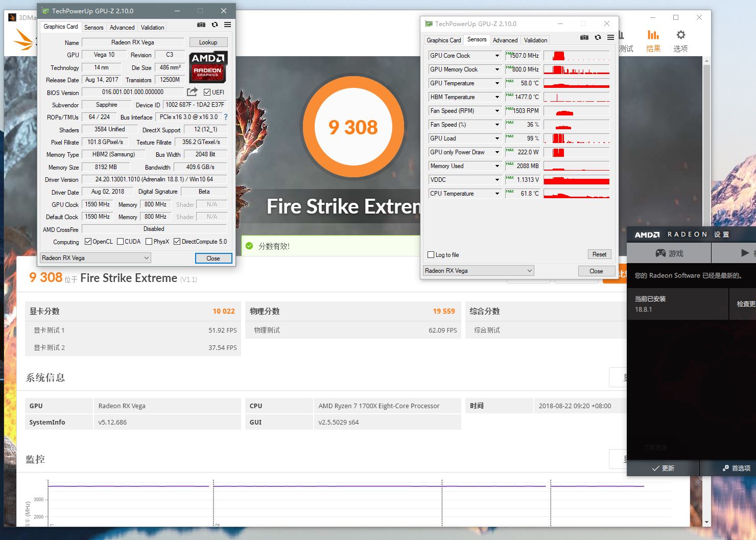The width and height of the screenshot is (756, 540).
Task: Click Close button in left GPU-Z window
Action: pos(213,259)
